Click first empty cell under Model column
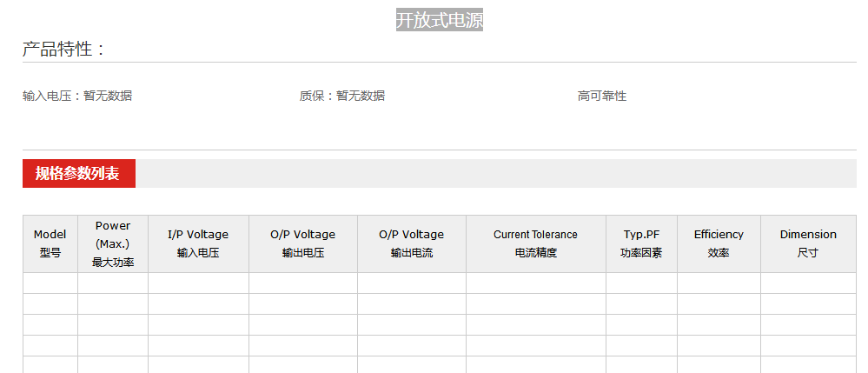Screen dimensions: 868x373 click(50, 283)
